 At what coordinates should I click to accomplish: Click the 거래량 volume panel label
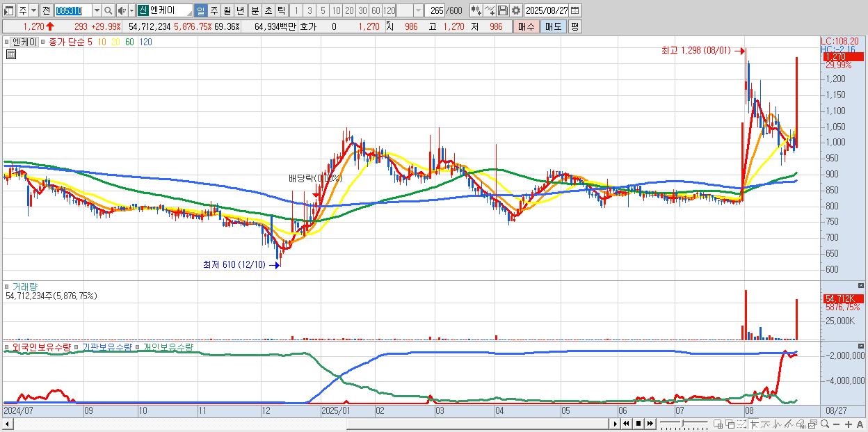(25, 287)
